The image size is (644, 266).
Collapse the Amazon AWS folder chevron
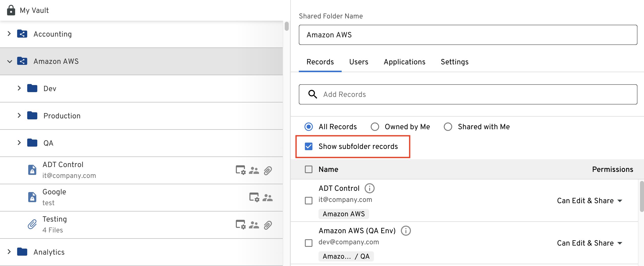(10, 61)
